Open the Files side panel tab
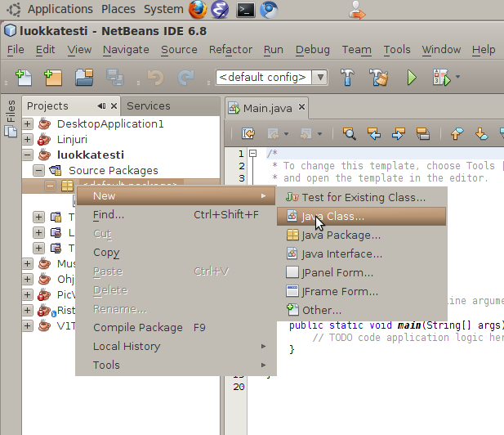This screenshot has width=504, height=435. (x=11, y=119)
